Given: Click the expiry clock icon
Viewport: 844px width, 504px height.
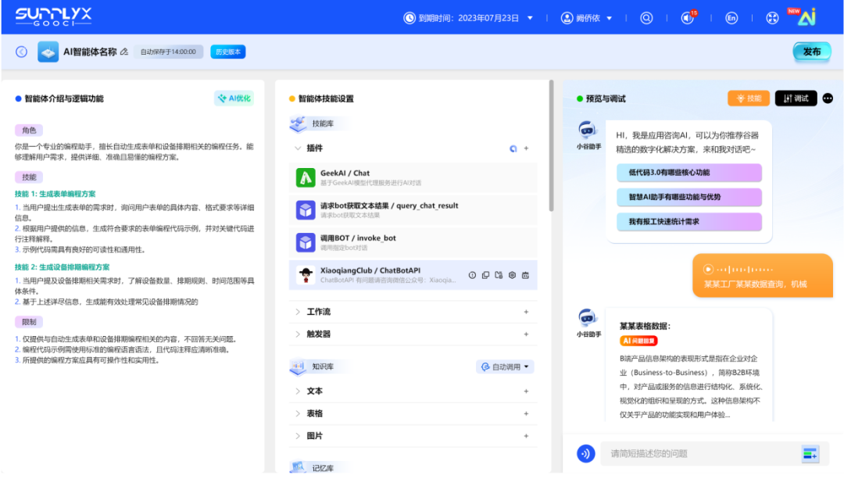Looking at the screenshot, I should tap(409, 18).
